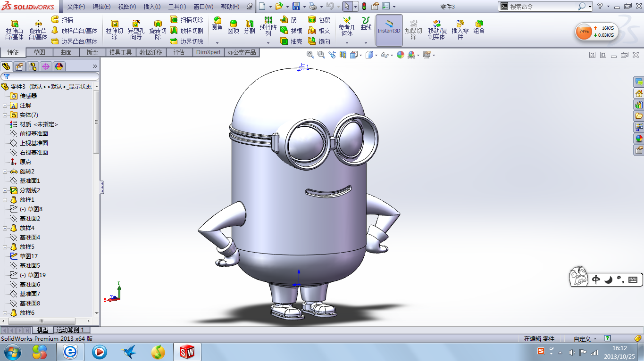
Task: Click the Section View icon
Action: pyautogui.click(x=343, y=55)
